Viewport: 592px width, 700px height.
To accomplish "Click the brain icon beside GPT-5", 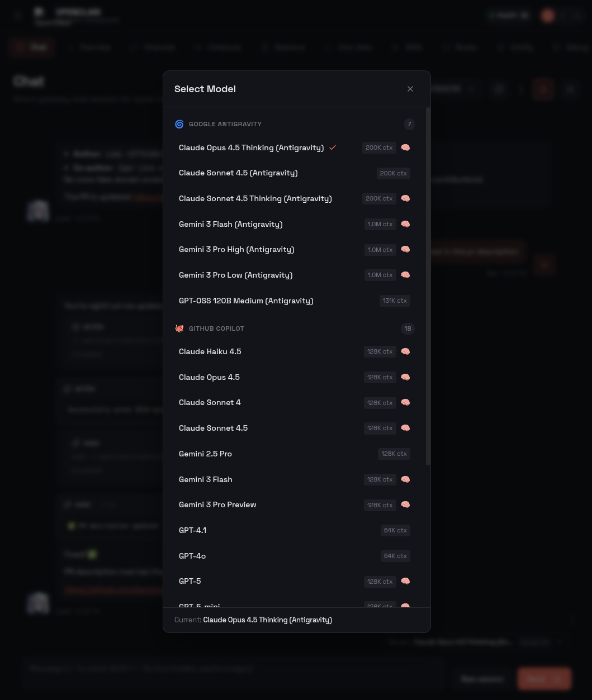I will (x=405, y=581).
